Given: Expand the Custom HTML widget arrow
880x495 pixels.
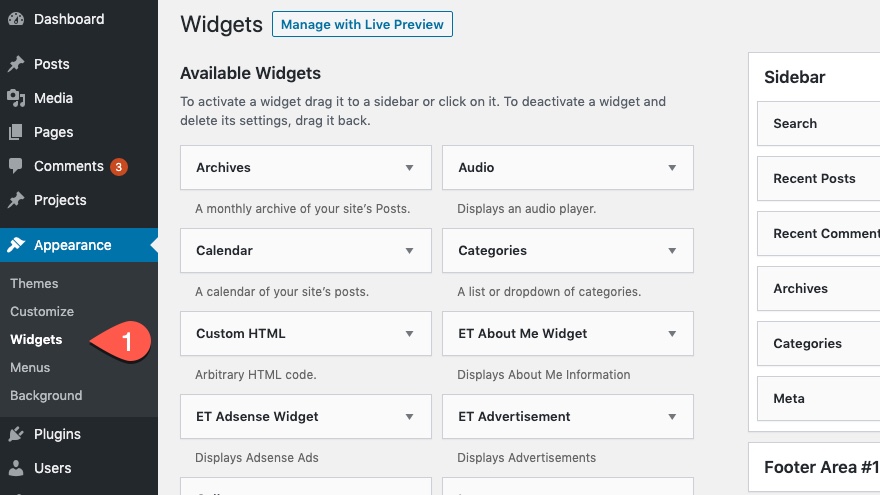Looking at the screenshot, I should pos(409,334).
